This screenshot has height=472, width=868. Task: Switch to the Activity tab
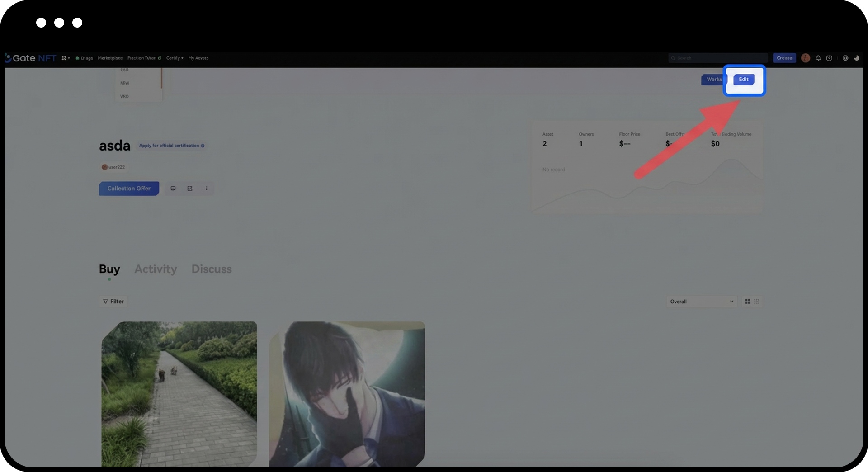[x=156, y=269]
